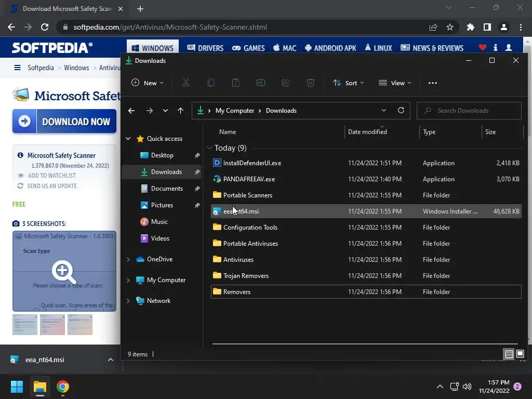Click File Explorer on the taskbar
Viewport: 532px width, 399px height.
click(39, 387)
